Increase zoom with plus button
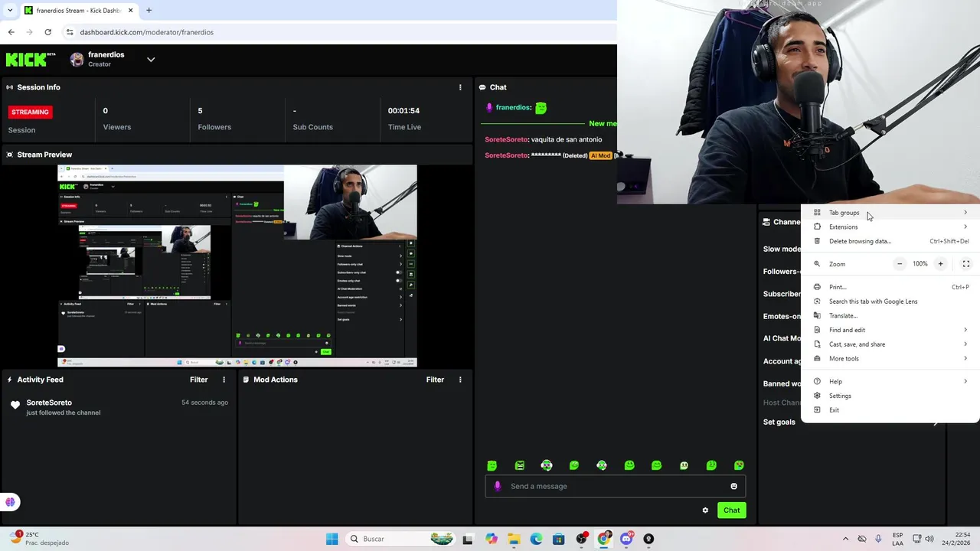The height and width of the screenshot is (551, 980). pos(940,264)
